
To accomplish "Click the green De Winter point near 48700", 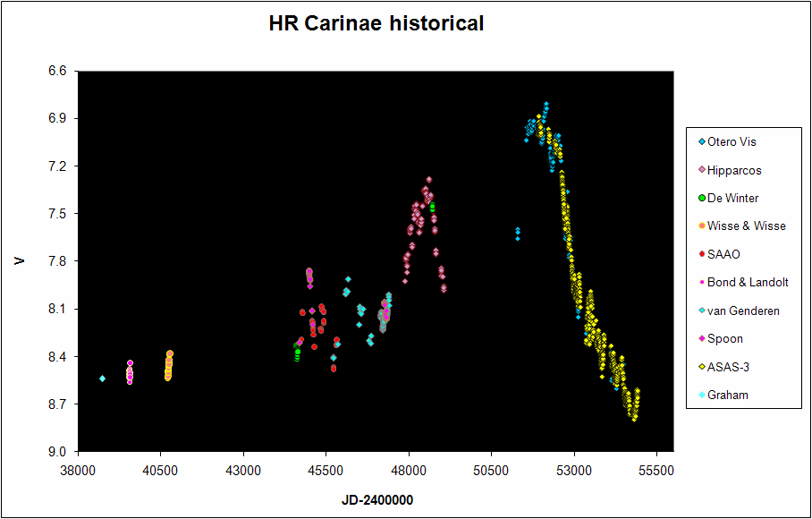I will 433,208.
